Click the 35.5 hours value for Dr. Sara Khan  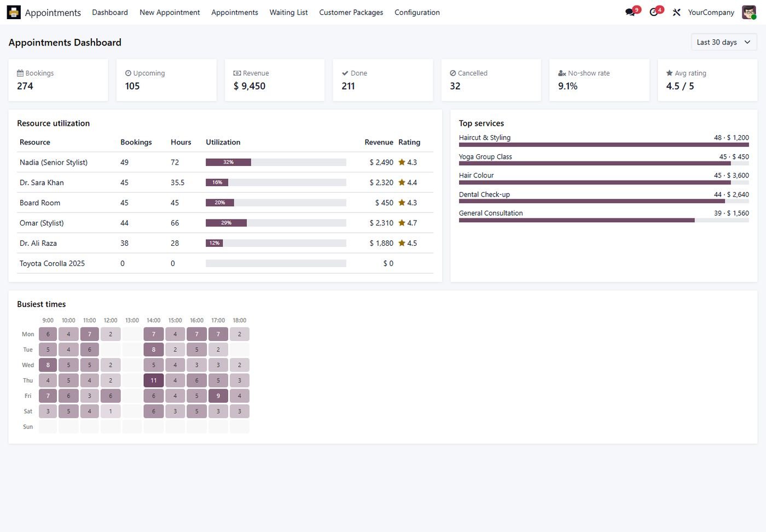click(178, 182)
